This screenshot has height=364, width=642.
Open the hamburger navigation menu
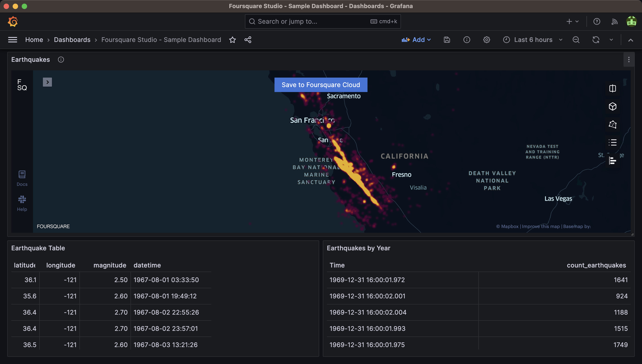coord(12,40)
